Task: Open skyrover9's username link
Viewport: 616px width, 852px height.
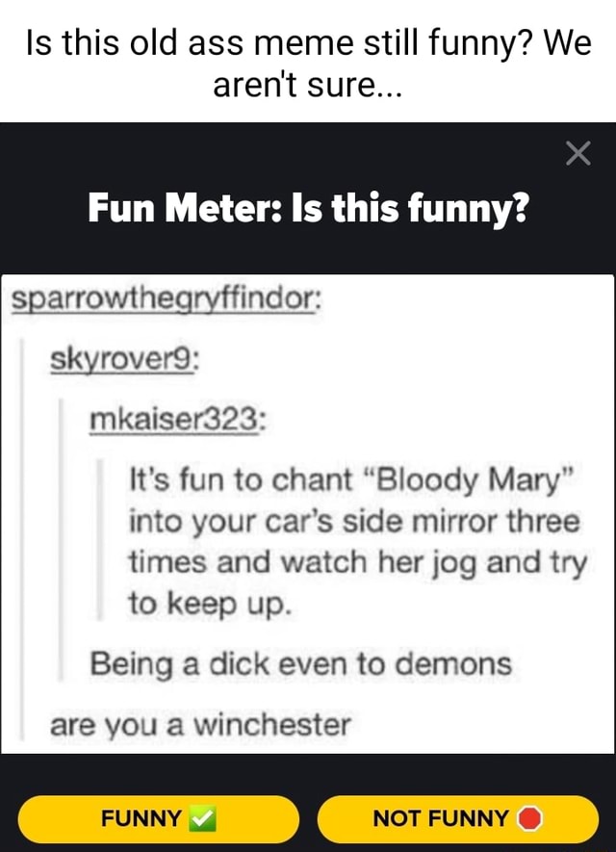Action: point(124,359)
